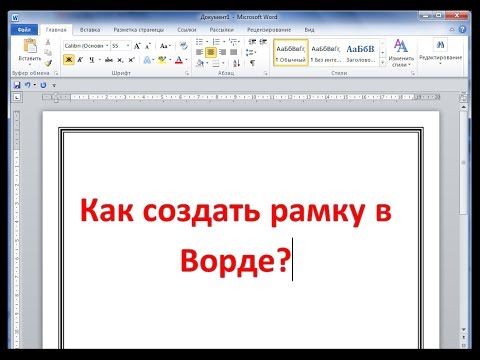Open the underline style dropdown arrow
Screen dimensions: 480x360
[99, 60]
